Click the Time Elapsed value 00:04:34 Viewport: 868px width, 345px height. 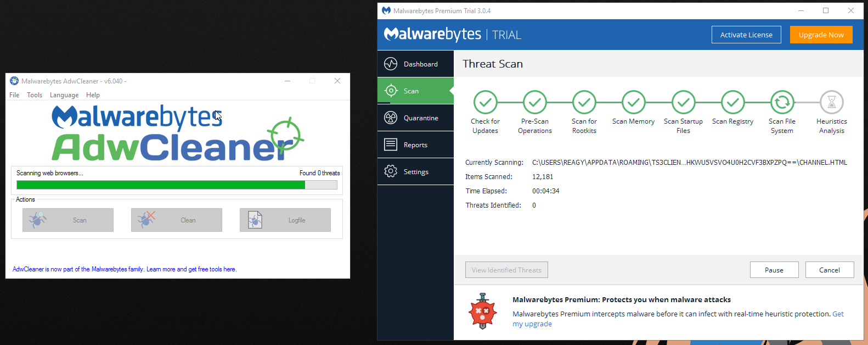(x=546, y=191)
